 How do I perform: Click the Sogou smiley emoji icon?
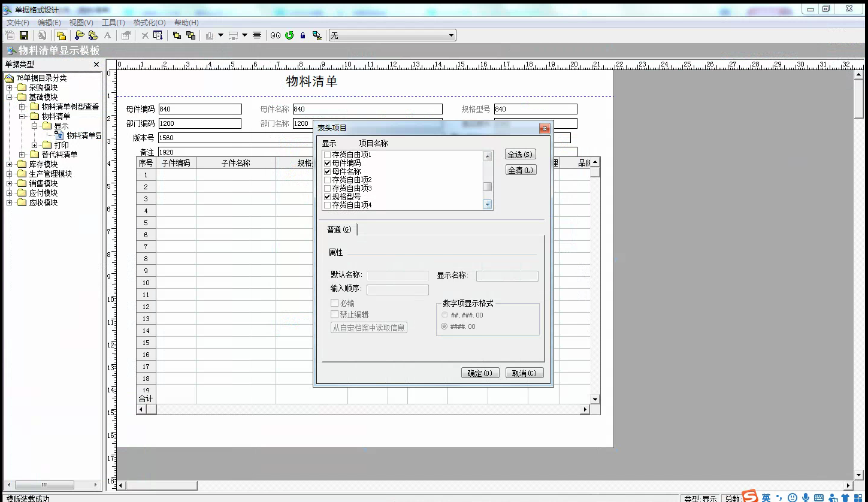coord(793,497)
